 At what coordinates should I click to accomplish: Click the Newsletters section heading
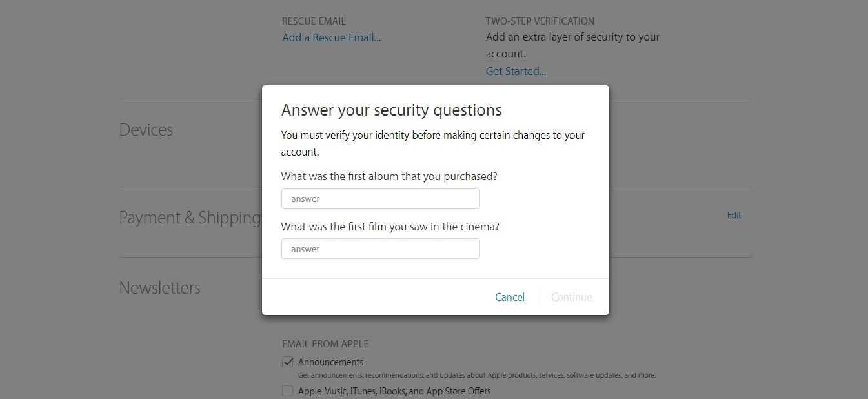tap(159, 288)
